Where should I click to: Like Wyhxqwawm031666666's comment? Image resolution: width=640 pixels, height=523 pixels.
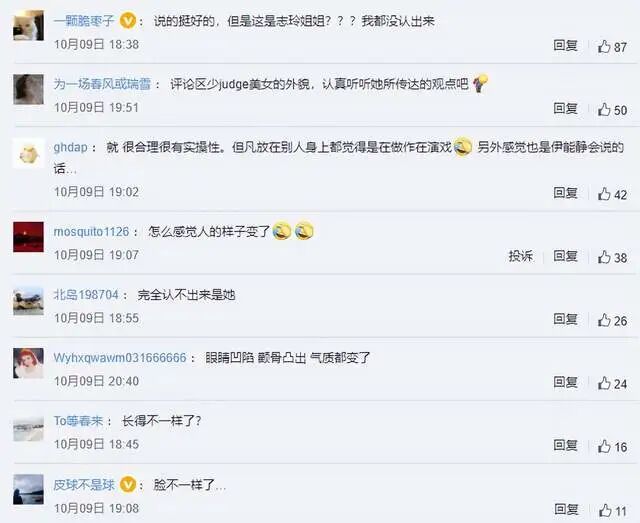click(612, 383)
